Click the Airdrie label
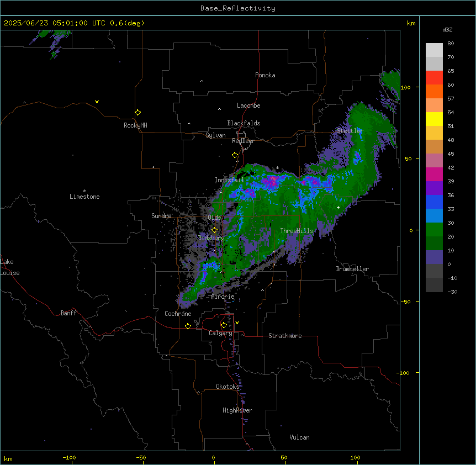The width and height of the screenshot is (476, 465). click(x=223, y=297)
